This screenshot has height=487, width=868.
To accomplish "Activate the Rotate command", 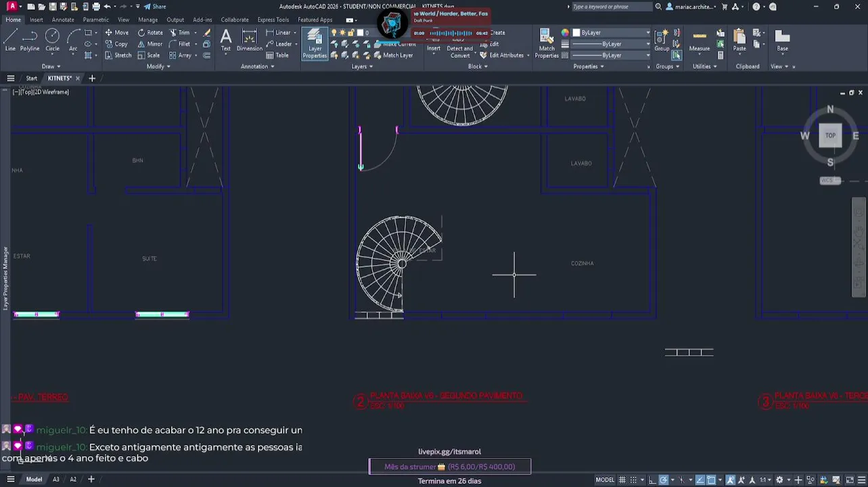I will (150, 32).
